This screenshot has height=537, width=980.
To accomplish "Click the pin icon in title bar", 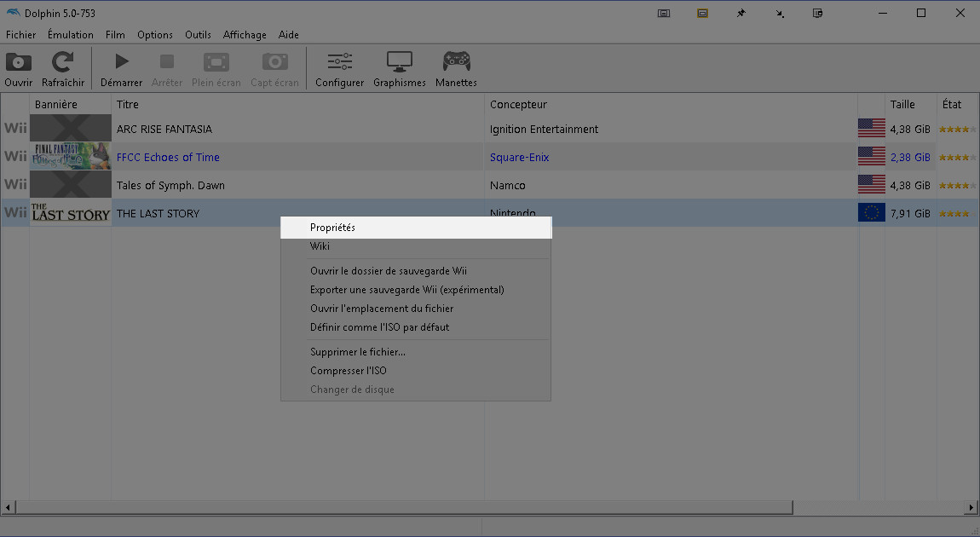I will coord(741,13).
